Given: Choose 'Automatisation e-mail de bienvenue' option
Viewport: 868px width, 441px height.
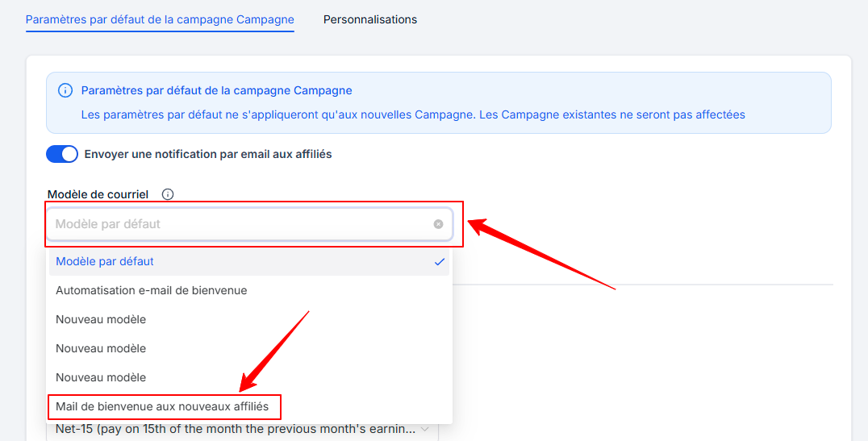Looking at the screenshot, I should pos(152,290).
